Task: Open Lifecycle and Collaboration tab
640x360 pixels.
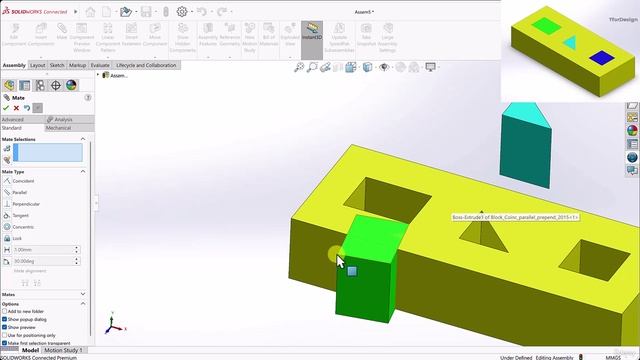Action: (x=146, y=65)
